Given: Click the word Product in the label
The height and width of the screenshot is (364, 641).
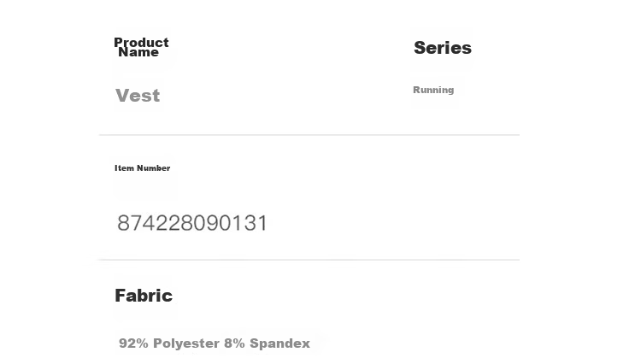Looking at the screenshot, I should pyautogui.click(x=141, y=42).
